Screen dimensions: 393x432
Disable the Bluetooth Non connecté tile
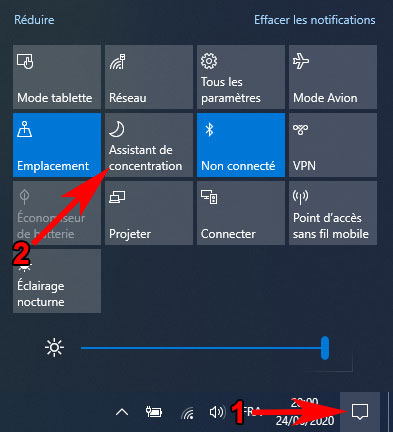click(241, 145)
